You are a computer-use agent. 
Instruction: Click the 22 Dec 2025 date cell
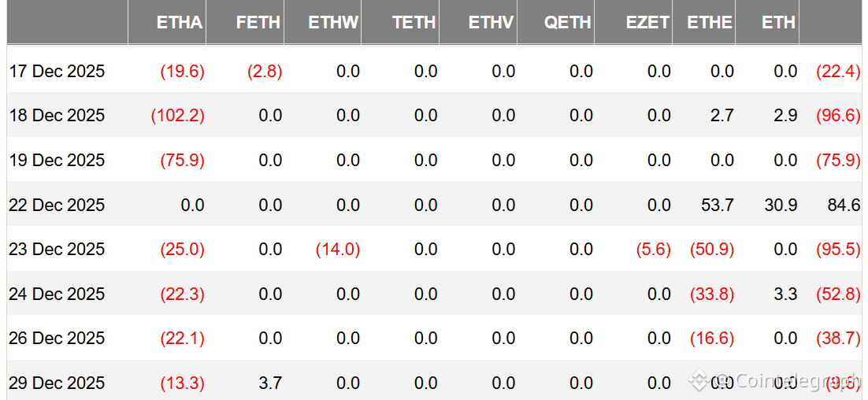pyautogui.click(x=57, y=206)
